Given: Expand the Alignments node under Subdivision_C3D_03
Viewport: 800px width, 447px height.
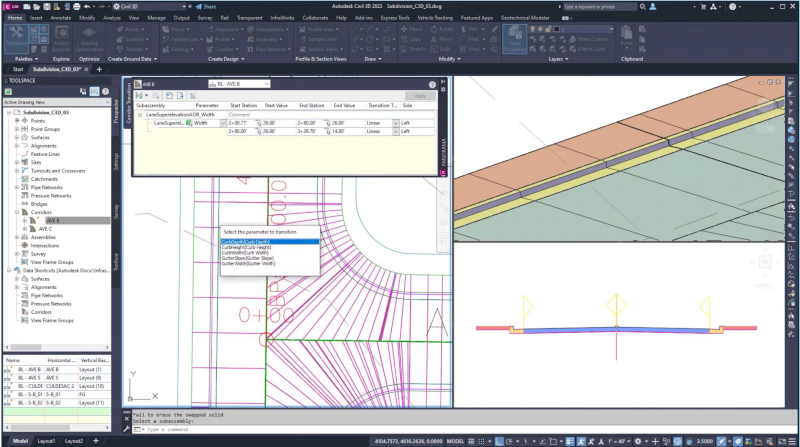Looking at the screenshot, I should pos(17,145).
